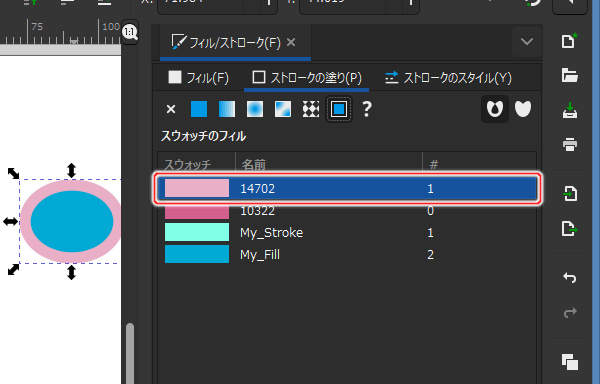Viewport: 600px width, 384px height.
Task: Click the aqua My_Stroke color swatch
Action: coord(197,233)
